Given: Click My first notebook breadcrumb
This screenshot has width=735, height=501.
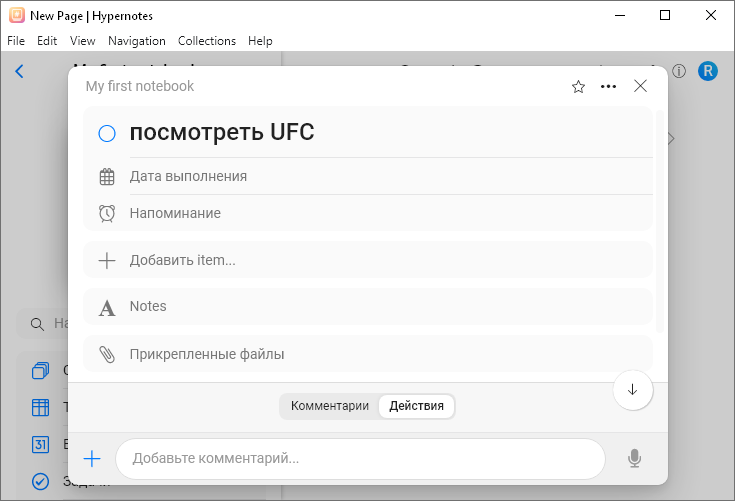Looking at the screenshot, I should coord(140,86).
